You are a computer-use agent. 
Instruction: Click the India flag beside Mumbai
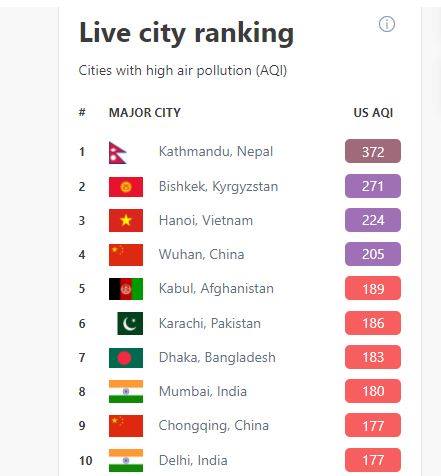click(x=126, y=392)
